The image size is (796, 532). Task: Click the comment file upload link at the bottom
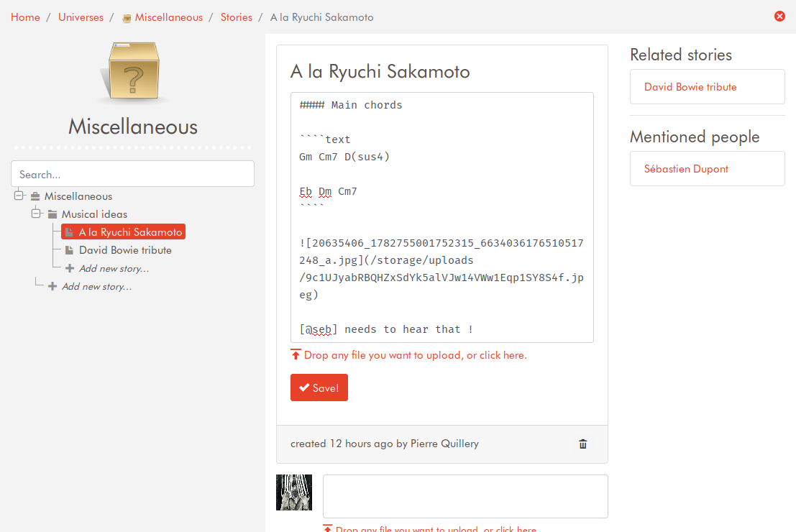(436, 528)
